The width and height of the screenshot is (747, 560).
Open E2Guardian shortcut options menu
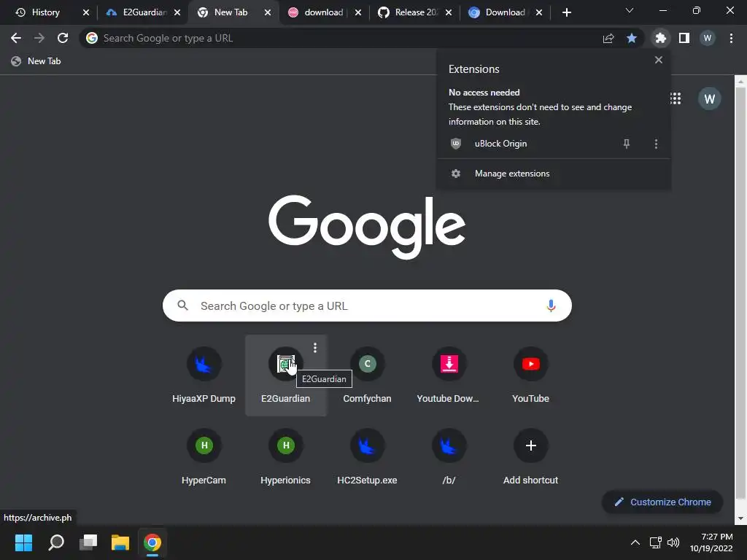(x=315, y=348)
